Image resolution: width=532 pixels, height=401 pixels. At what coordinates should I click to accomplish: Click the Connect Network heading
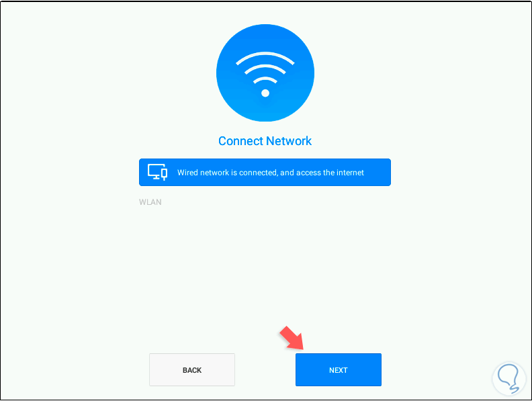coord(265,141)
